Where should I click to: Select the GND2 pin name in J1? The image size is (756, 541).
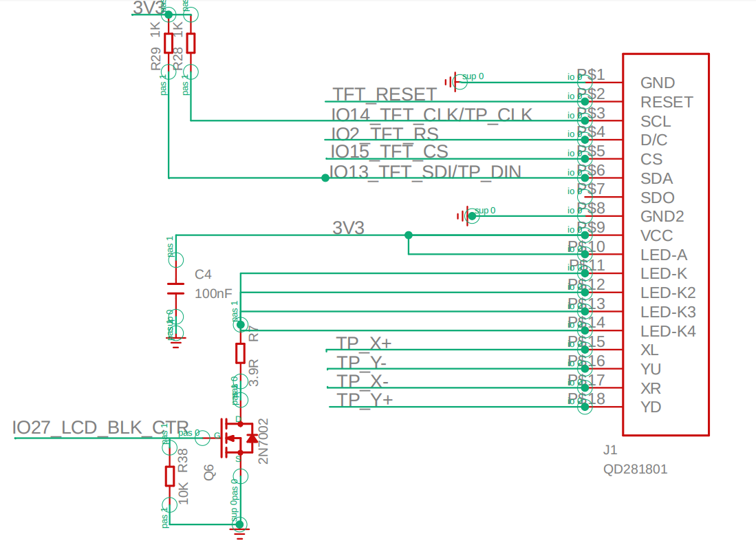point(662,216)
